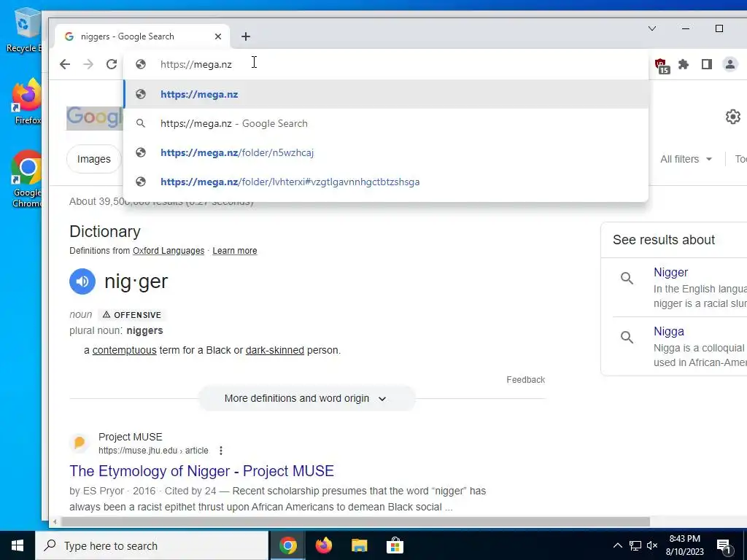Viewport: 747px width, 560px height.
Task: Open Firefox from the taskbar
Action: pyautogui.click(x=323, y=545)
